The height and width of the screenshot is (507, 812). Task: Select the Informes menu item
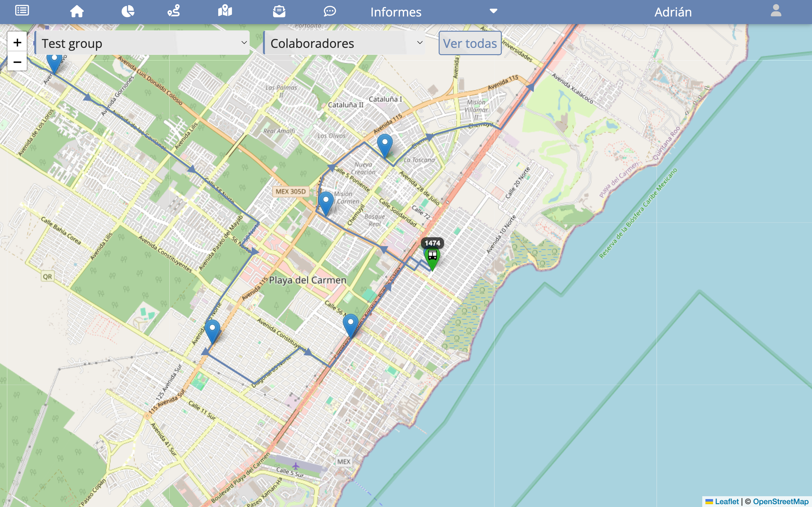coord(395,12)
